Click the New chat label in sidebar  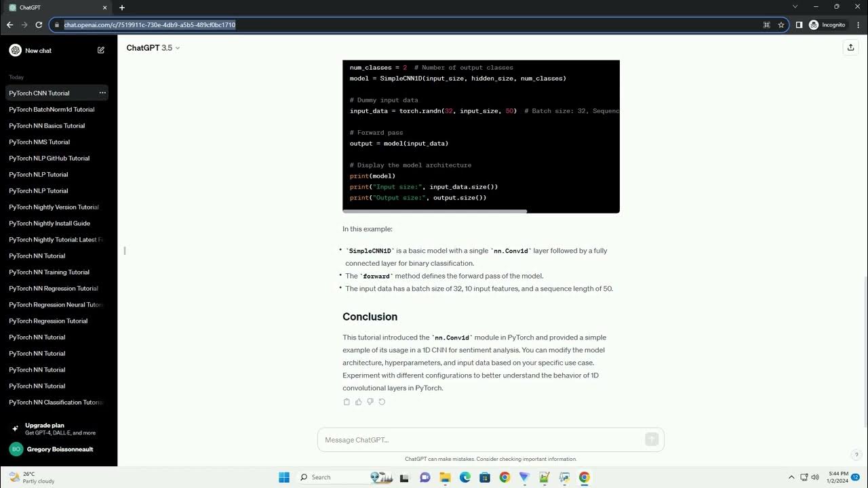pyautogui.click(x=38, y=50)
